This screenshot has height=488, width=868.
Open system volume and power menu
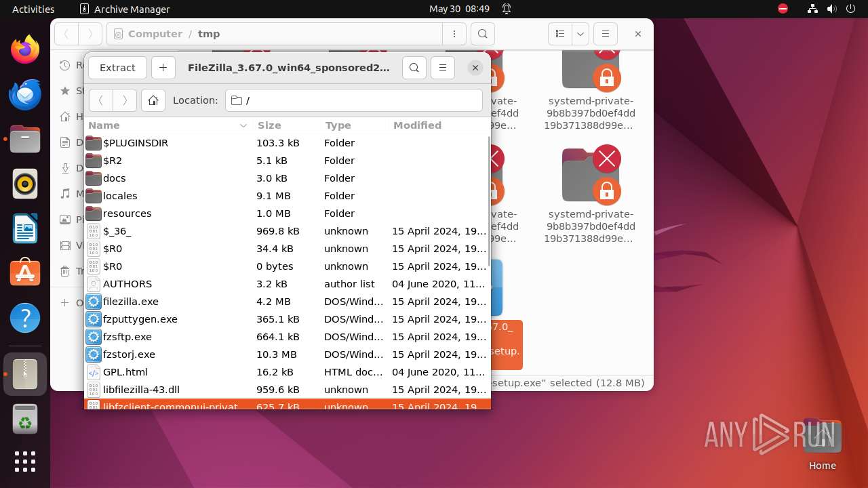831,9
